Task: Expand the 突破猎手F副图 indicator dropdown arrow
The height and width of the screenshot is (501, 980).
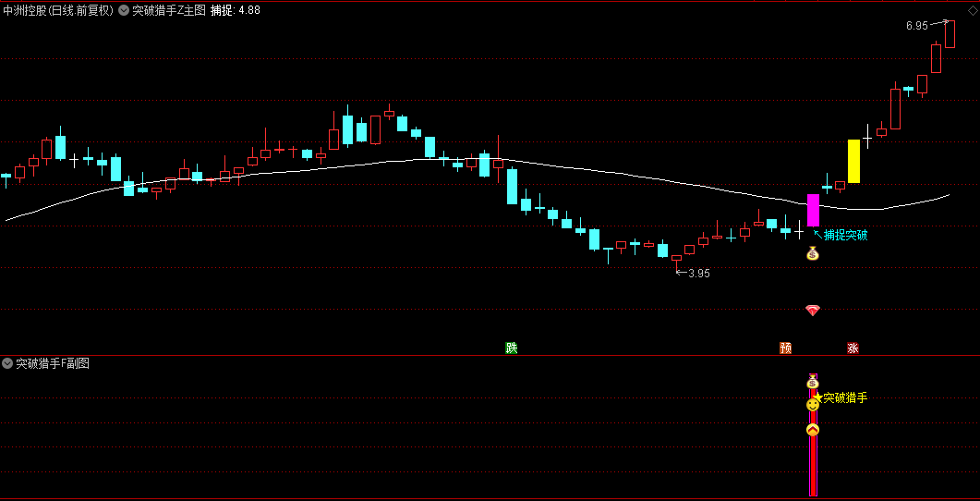Action: 7,363
